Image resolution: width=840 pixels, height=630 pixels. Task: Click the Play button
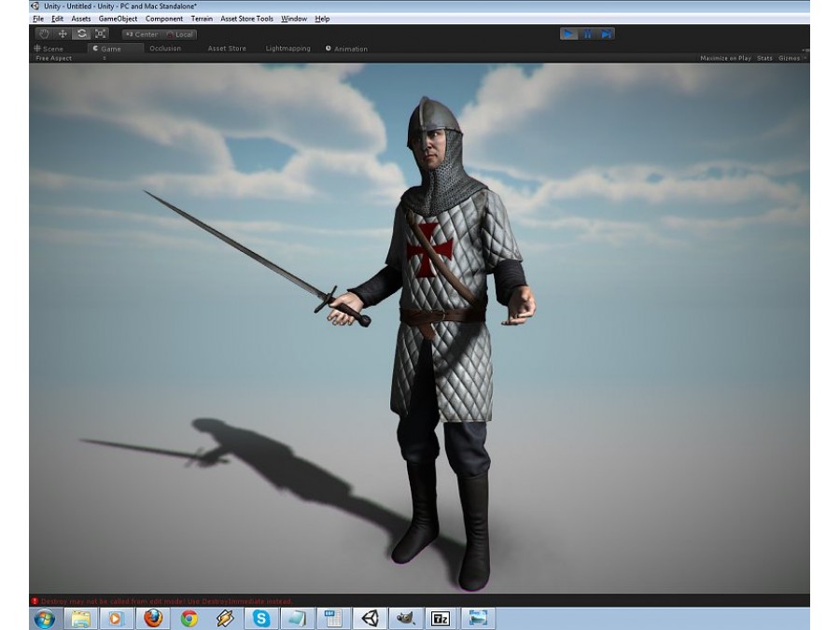pos(568,35)
